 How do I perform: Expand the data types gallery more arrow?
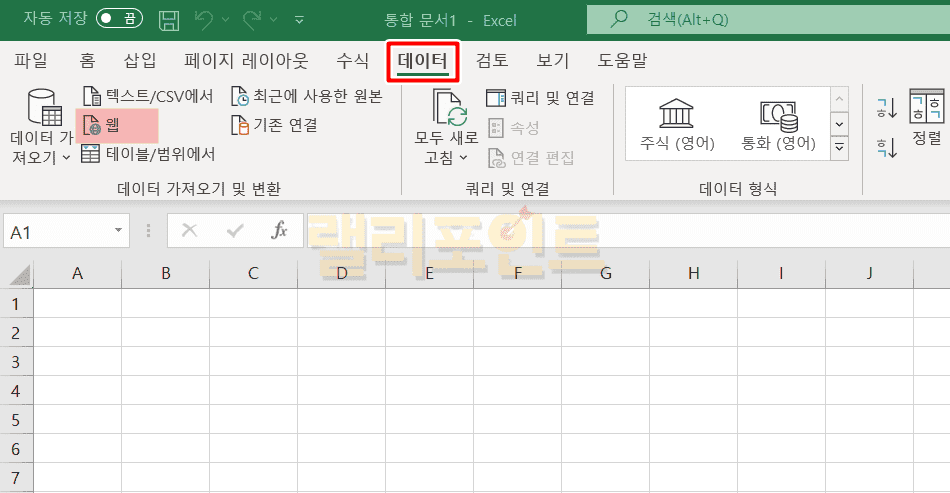(x=840, y=148)
